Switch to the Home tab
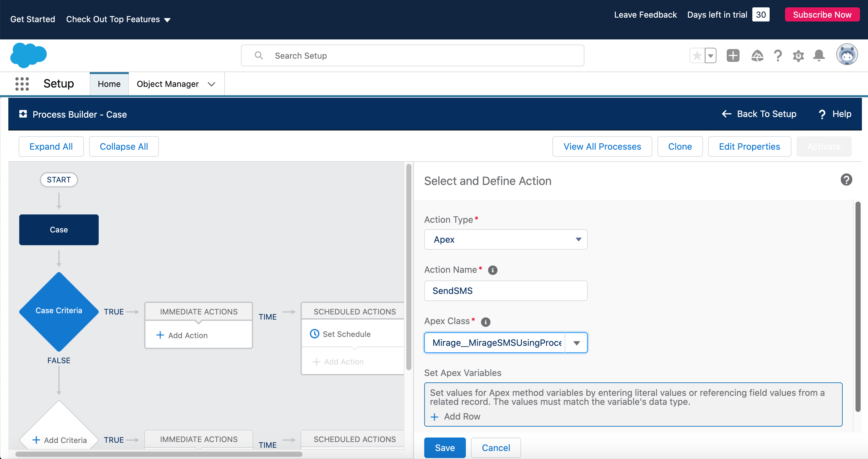This screenshot has width=868, height=459. (x=109, y=84)
